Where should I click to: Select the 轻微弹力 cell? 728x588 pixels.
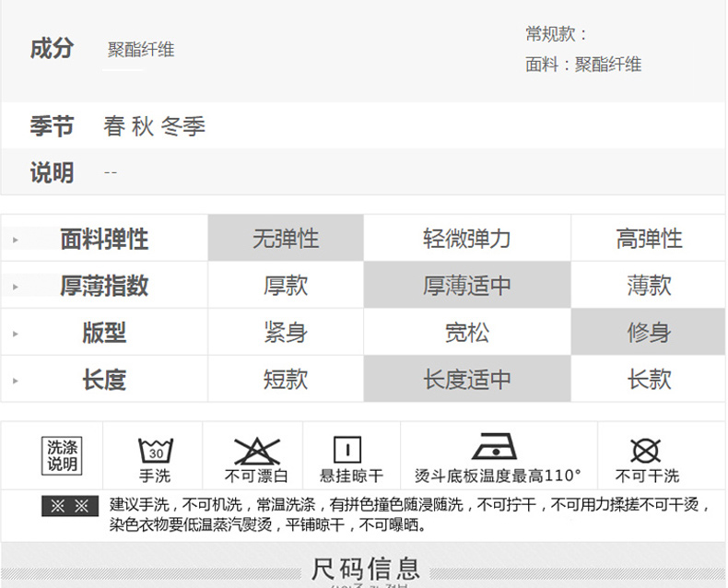click(467, 238)
